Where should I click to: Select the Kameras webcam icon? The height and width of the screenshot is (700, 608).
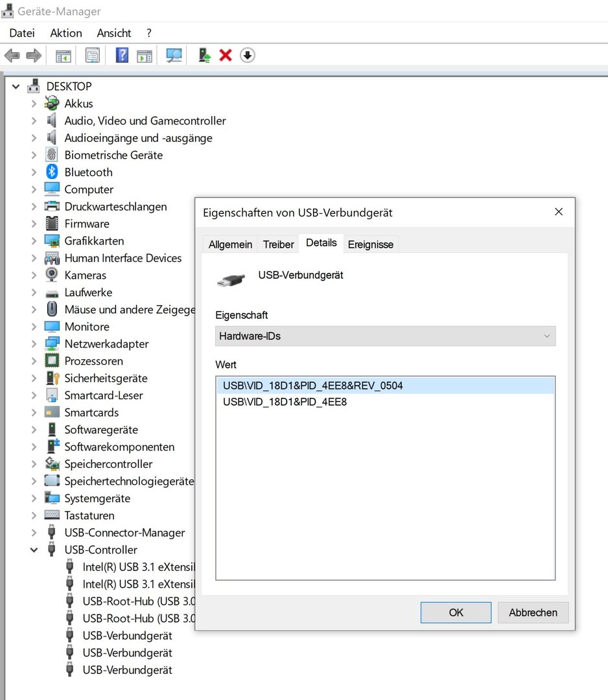tap(52, 275)
